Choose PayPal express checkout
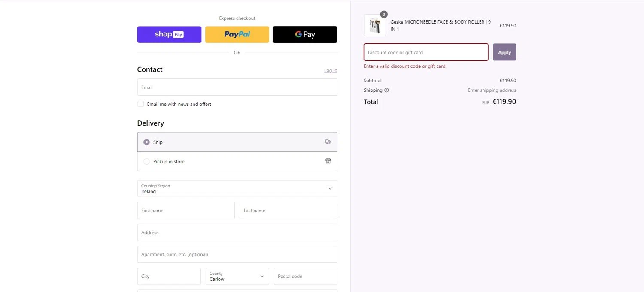The width and height of the screenshot is (644, 292). [x=237, y=35]
